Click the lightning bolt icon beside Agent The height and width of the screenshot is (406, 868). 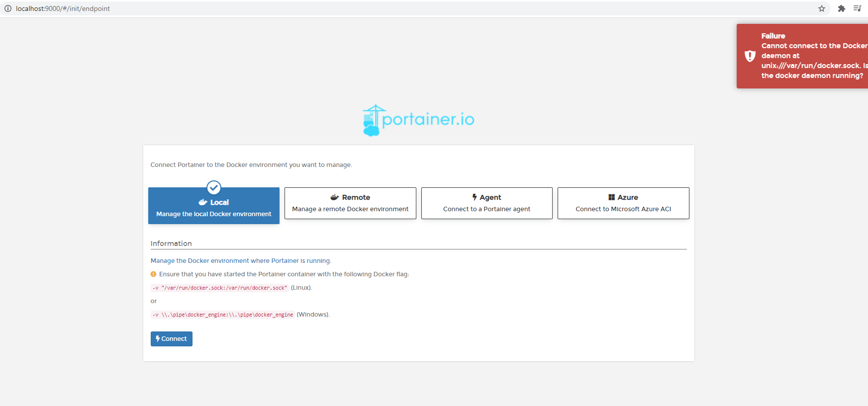point(475,197)
